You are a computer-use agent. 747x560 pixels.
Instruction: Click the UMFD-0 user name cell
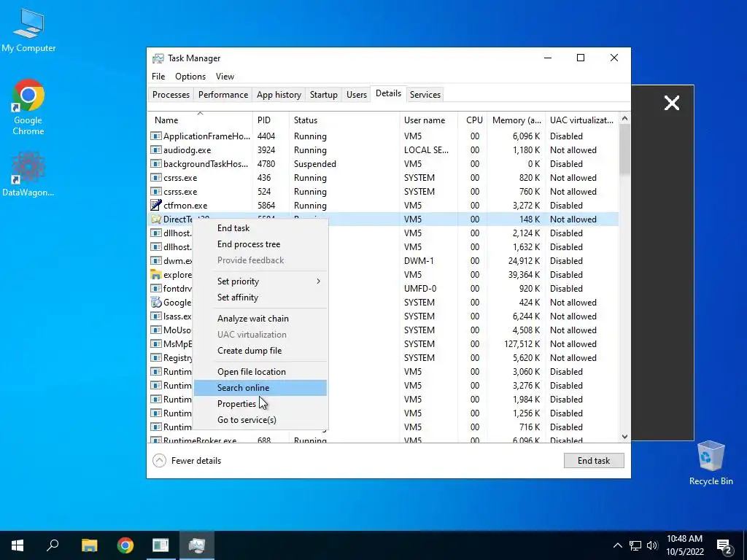[x=419, y=289]
